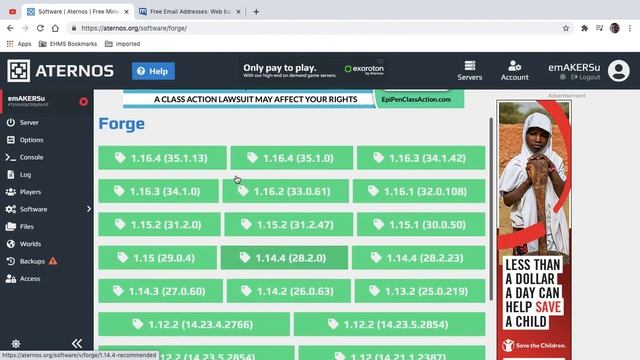Screen dimensions: 640x360
Task: Click the address bar URL field
Action: (314, 28)
